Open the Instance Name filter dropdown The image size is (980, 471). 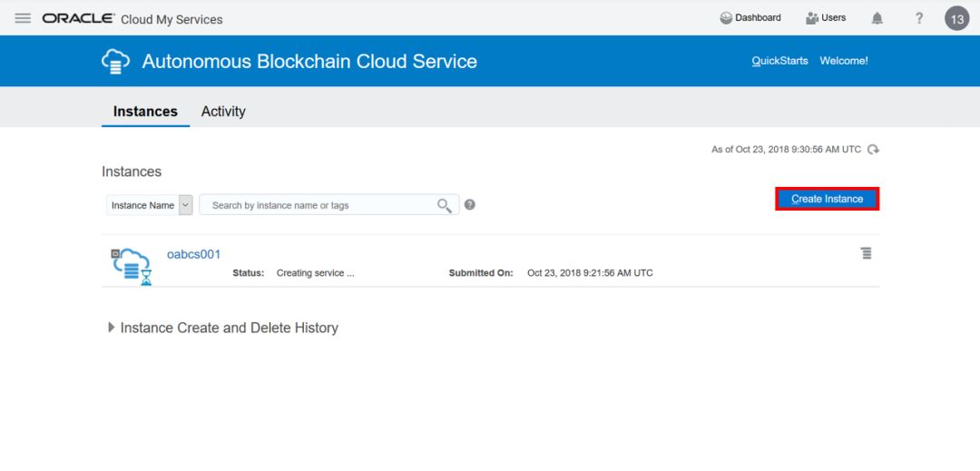tap(185, 205)
